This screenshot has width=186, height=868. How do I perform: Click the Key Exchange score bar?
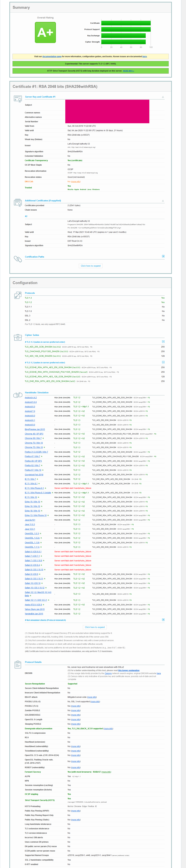coord(124,36)
